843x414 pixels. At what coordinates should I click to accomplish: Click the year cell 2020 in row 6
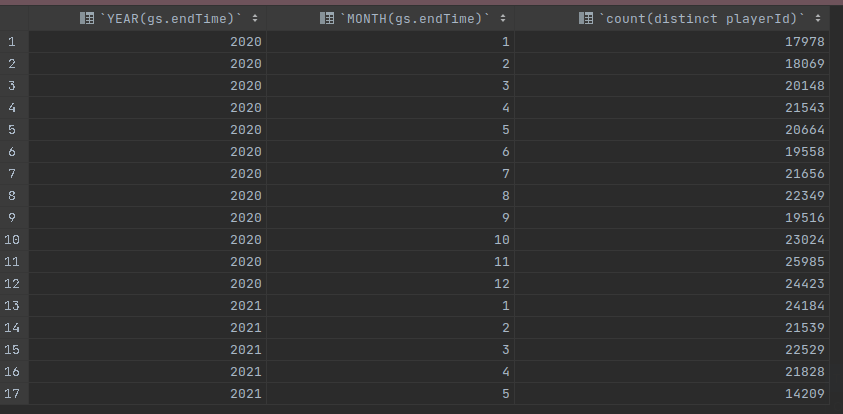point(147,152)
